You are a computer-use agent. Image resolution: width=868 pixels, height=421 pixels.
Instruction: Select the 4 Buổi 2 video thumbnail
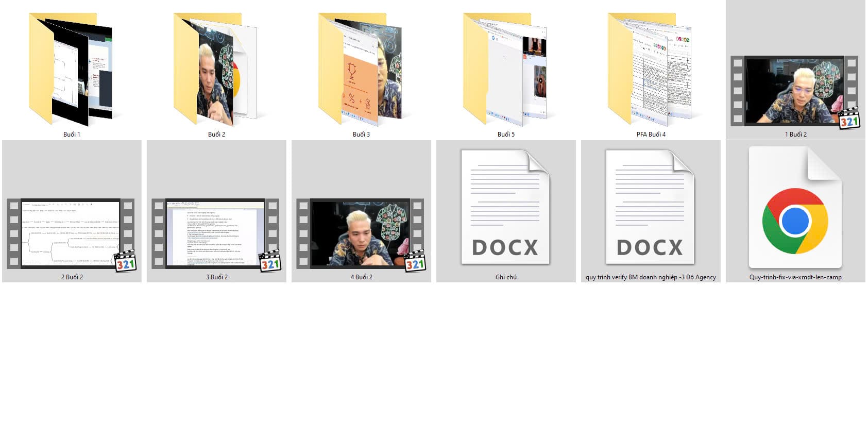[x=361, y=234]
